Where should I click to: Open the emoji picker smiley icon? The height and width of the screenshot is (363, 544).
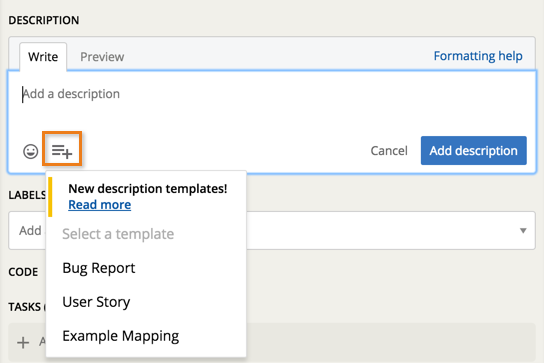tap(31, 151)
